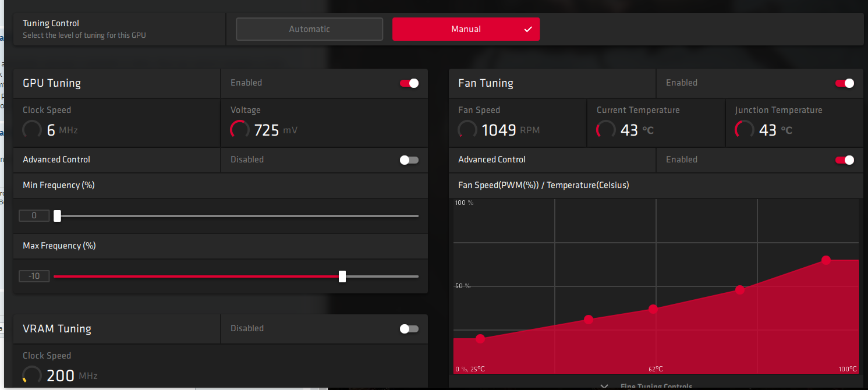
Task: Click the Min Frequency value field
Action: [x=34, y=216]
